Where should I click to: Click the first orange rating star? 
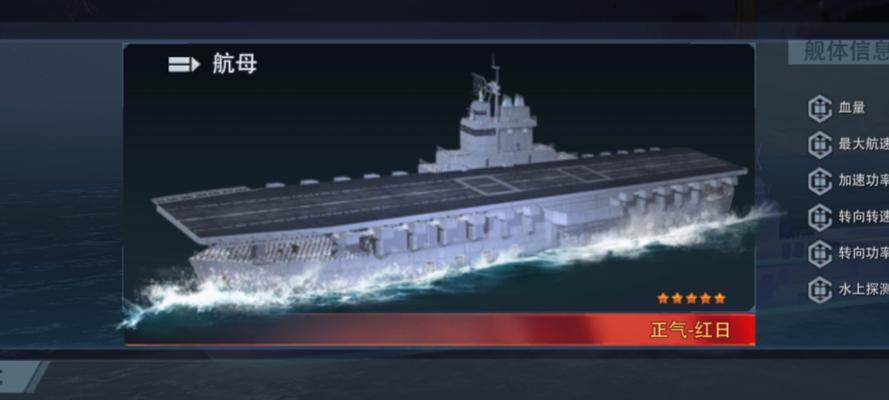point(662,298)
